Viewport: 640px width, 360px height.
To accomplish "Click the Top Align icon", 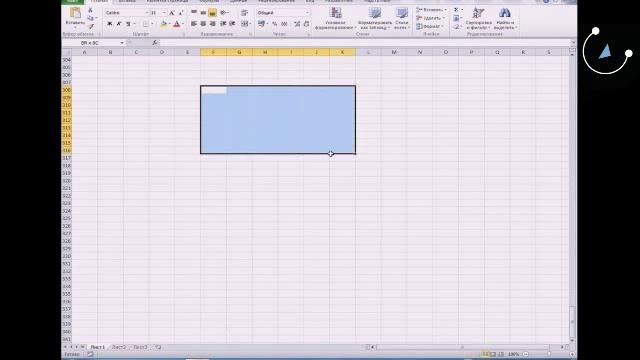I will pos(194,13).
